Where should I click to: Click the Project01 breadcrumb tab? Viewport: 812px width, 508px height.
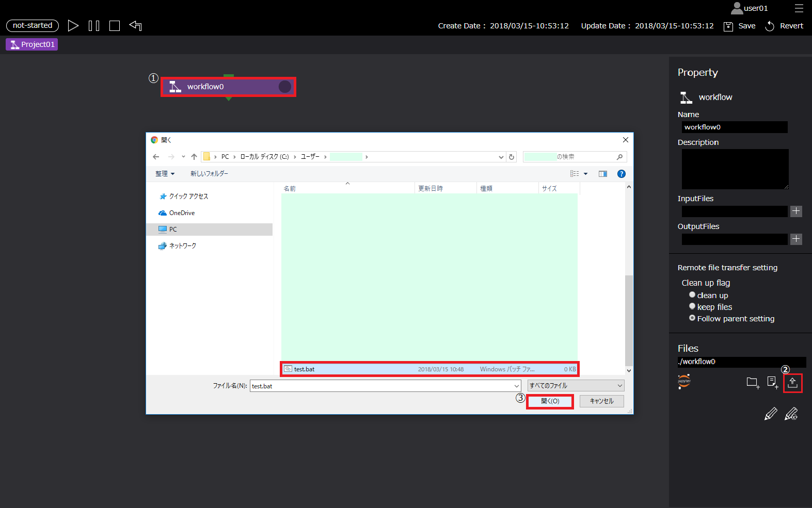click(x=32, y=44)
